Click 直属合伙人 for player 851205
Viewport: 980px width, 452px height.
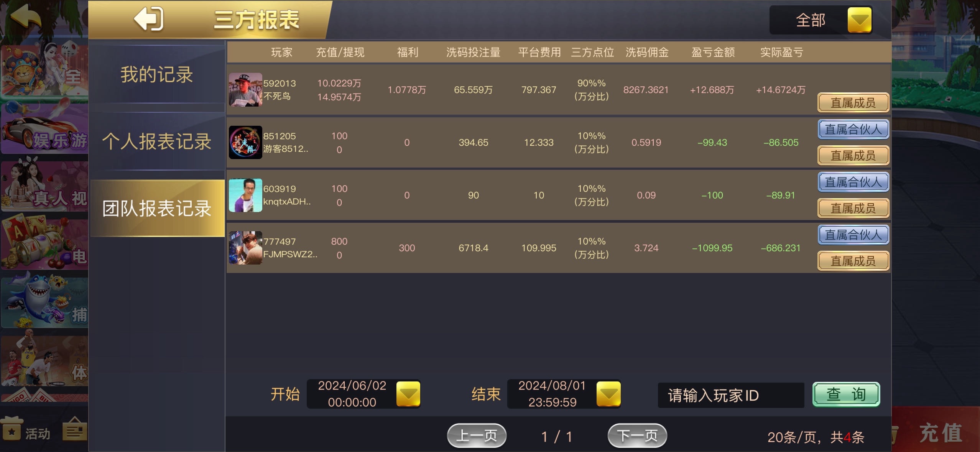[853, 129]
